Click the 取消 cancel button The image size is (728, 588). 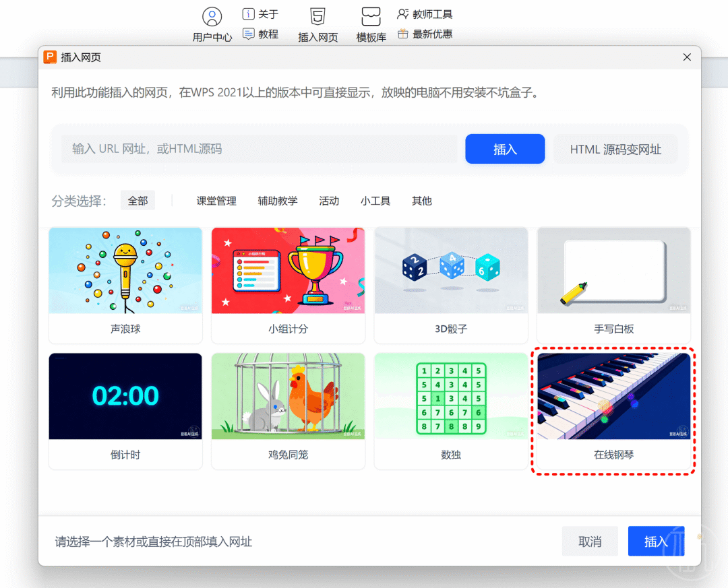590,541
